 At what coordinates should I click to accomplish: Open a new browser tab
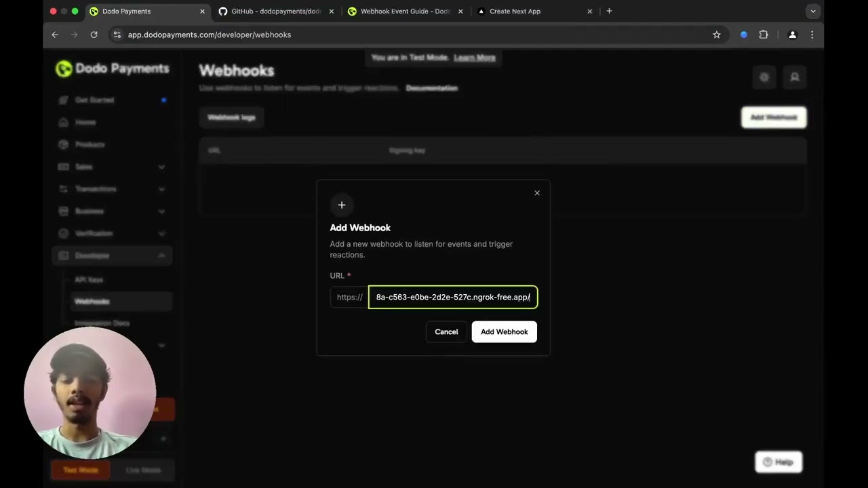coord(609,11)
